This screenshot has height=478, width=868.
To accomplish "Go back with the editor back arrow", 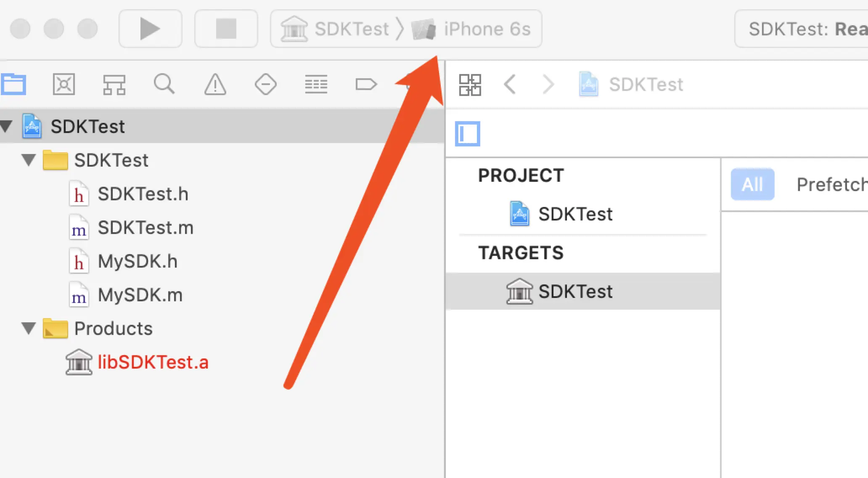I will (x=510, y=85).
